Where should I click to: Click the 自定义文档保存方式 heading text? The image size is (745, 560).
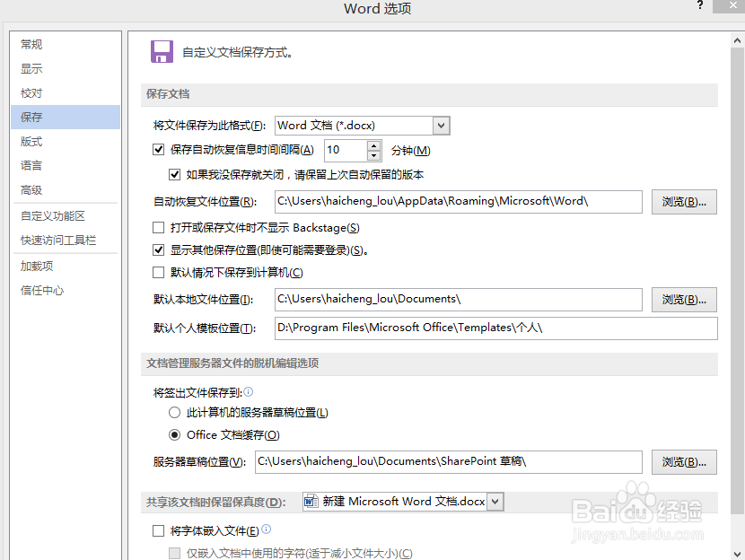point(237,52)
